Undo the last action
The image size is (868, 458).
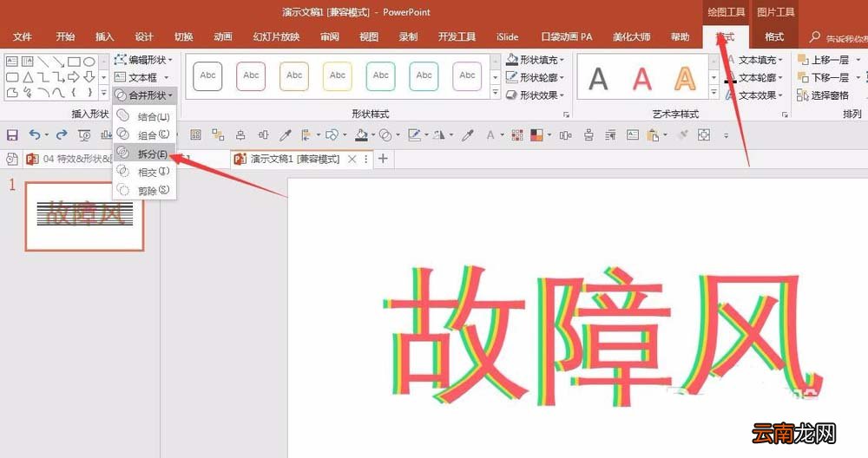(35, 135)
